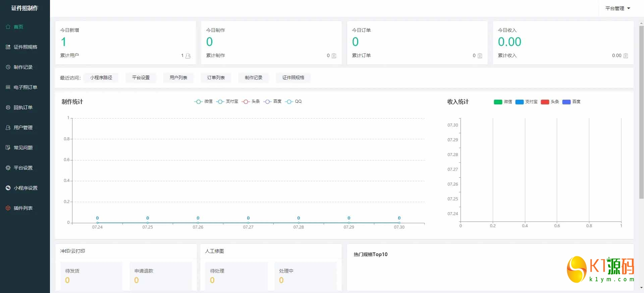
Task: Click the 今日新增 value 1
Action: coord(63,42)
